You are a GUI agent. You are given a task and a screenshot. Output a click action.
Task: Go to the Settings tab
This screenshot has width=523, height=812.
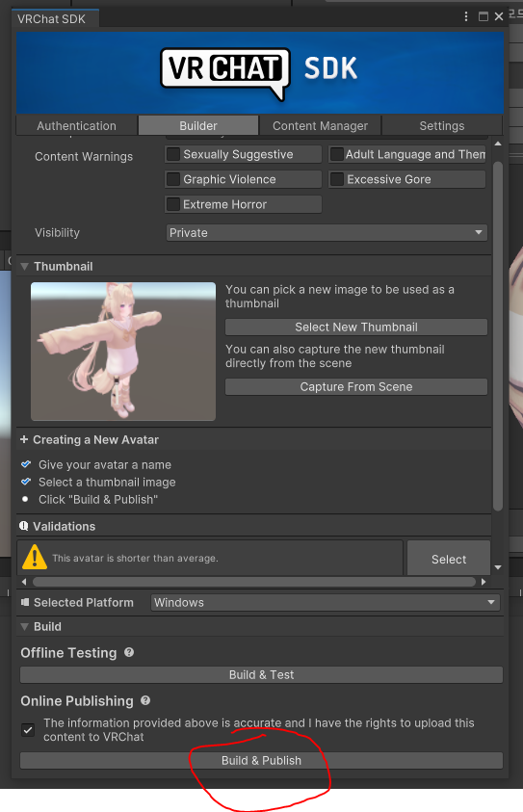coord(442,126)
